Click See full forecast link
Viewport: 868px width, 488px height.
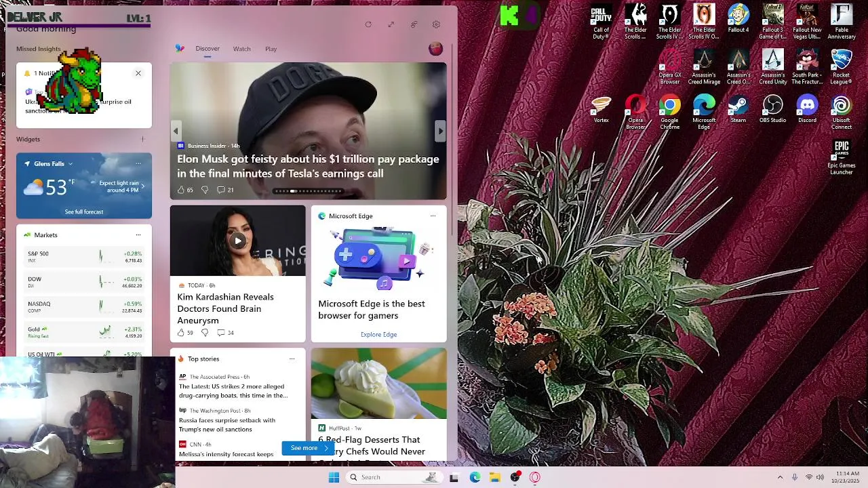tap(84, 212)
